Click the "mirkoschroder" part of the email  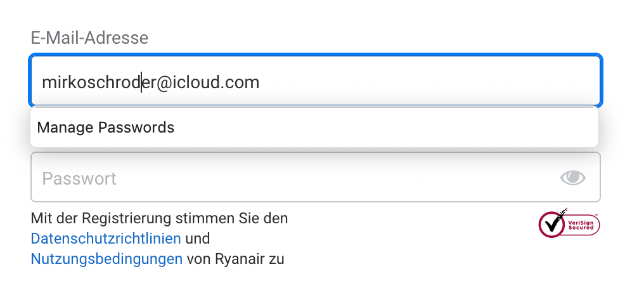click(x=92, y=82)
